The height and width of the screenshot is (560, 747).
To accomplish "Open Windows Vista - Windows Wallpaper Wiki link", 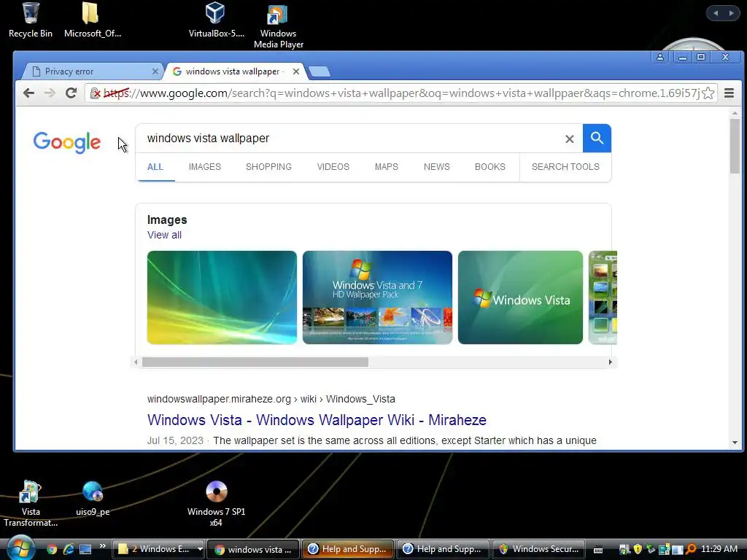I will 317,420.
